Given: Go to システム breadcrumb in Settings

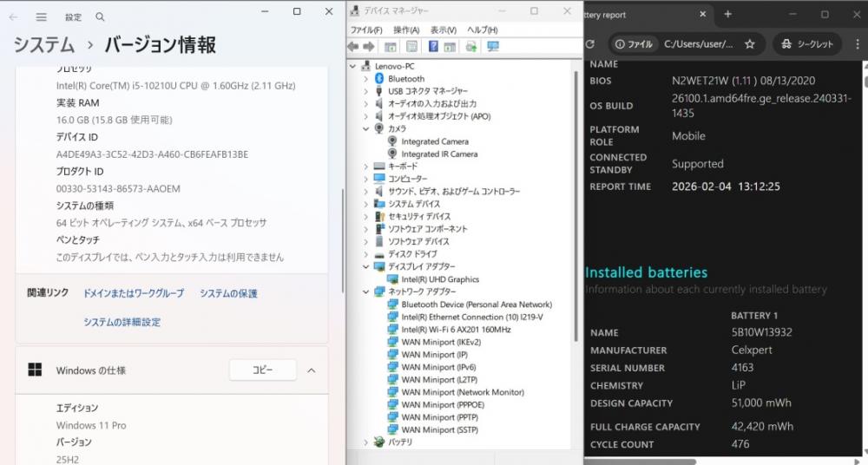Looking at the screenshot, I should pyautogui.click(x=44, y=45).
